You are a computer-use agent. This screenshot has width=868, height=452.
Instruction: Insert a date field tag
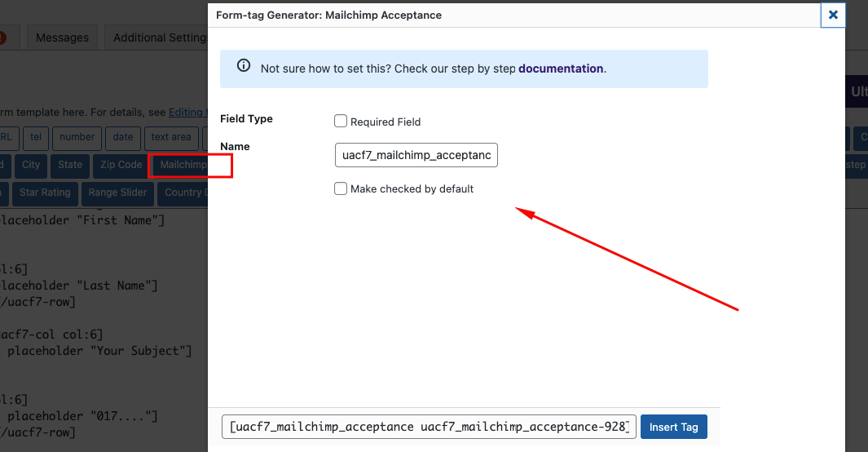click(x=123, y=137)
